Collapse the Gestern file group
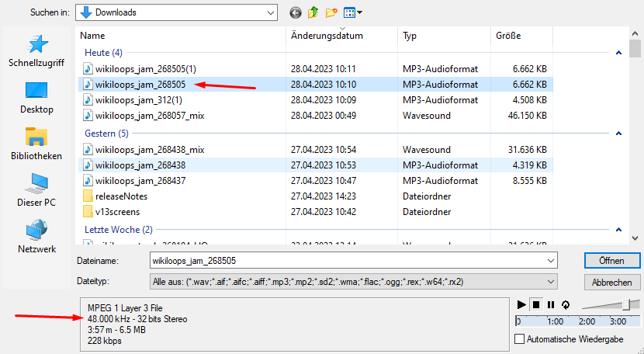The image size is (644, 354). click(618, 134)
